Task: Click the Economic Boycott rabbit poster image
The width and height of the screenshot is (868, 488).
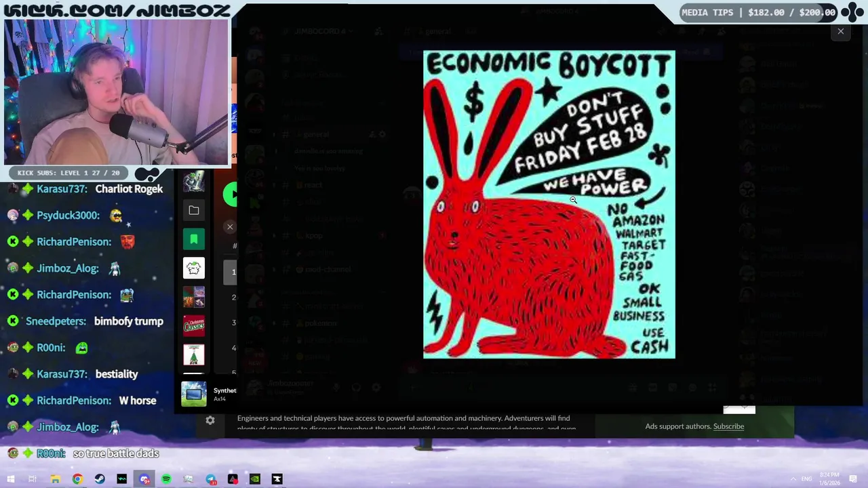Action: (549, 204)
